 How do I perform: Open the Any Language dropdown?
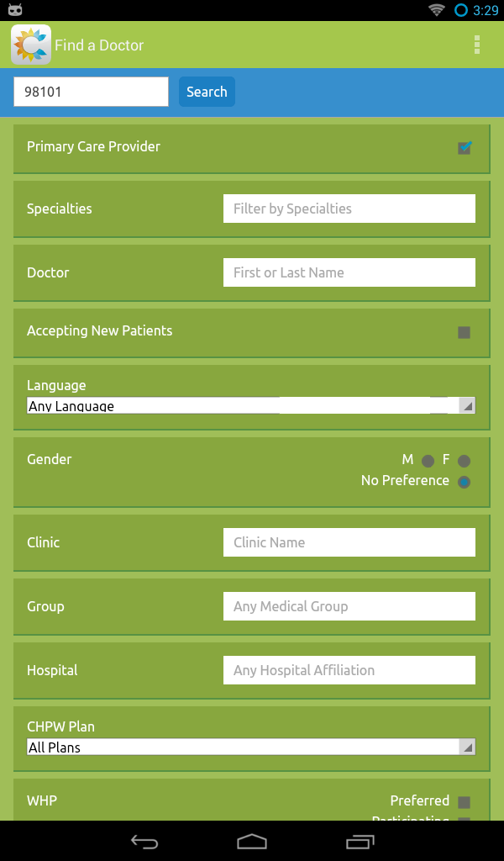pyautogui.click(x=251, y=405)
